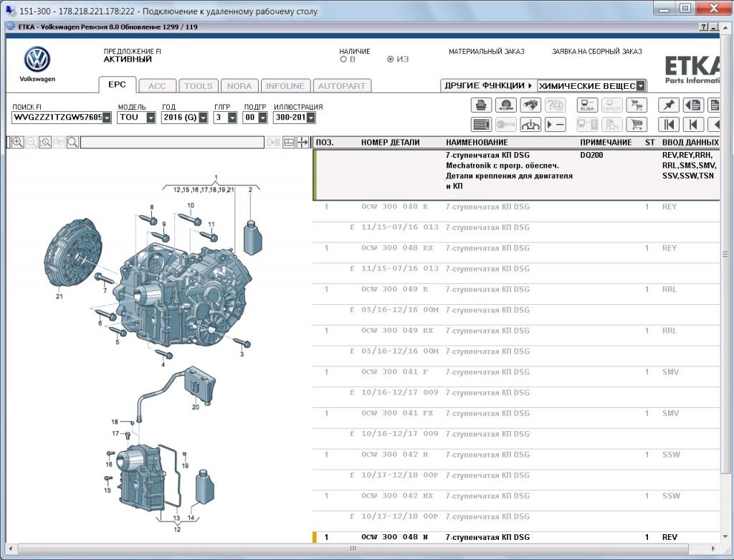This screenshot has width=734, height=560.
Task: Switch to the EPC tab
Action: [117, 85]
